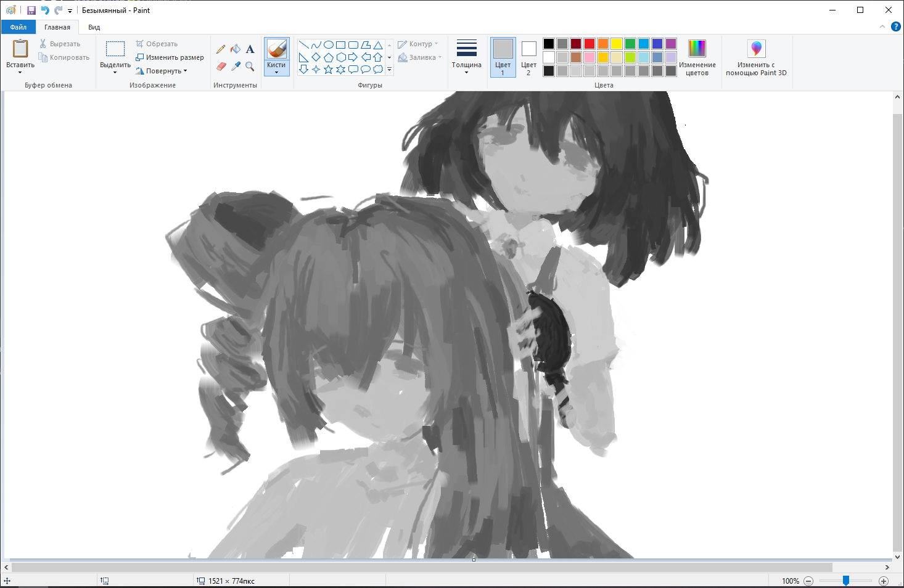The height and width of the screenshot is (588, 904).
Task: Activate Цвет 2 background color
Action: pyautogui.click(x=528, y=57)
